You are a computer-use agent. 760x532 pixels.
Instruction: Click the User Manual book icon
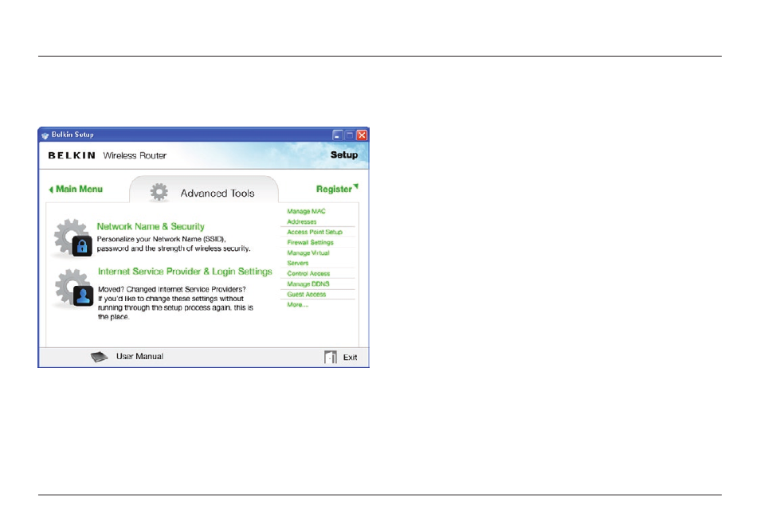pos(99,357)
